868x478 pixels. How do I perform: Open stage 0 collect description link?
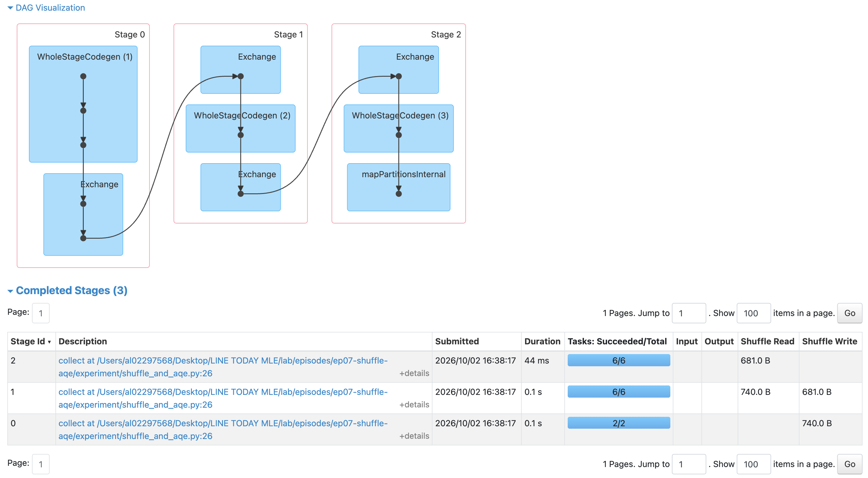pyautogui.click(x=223, y=430)
